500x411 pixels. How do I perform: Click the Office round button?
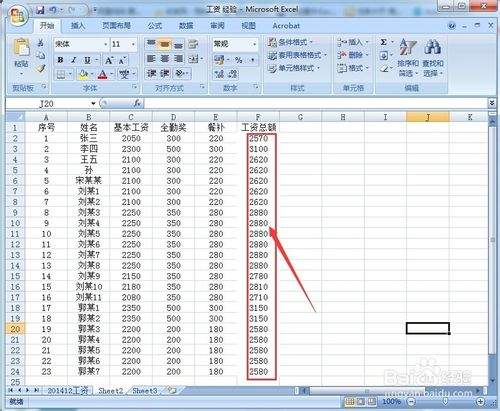coord(18,15)
